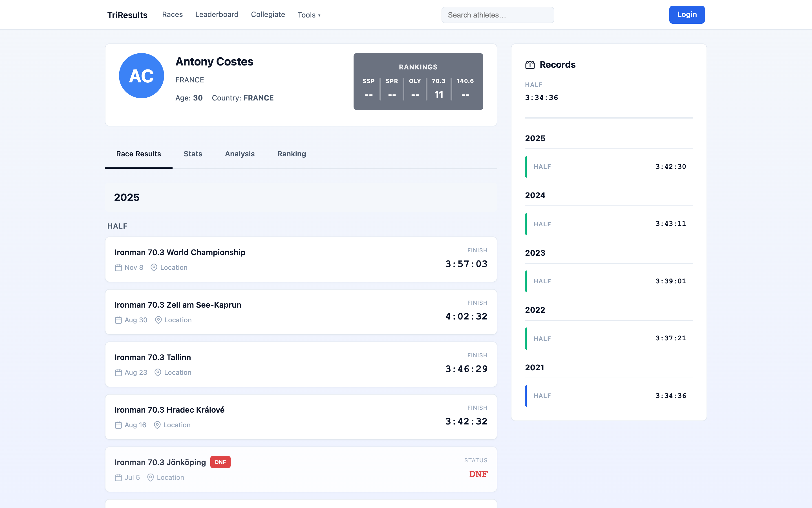This screenshot has width=812, height=508.
Task: Open Ironman 70.3 Tallinn result
Action: (301, 364)
